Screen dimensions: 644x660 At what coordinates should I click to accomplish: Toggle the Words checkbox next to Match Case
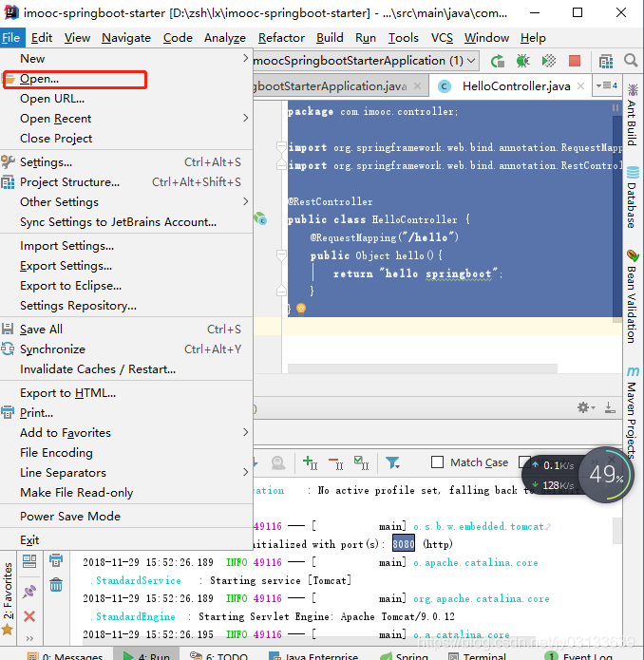[x=524, y=462]
